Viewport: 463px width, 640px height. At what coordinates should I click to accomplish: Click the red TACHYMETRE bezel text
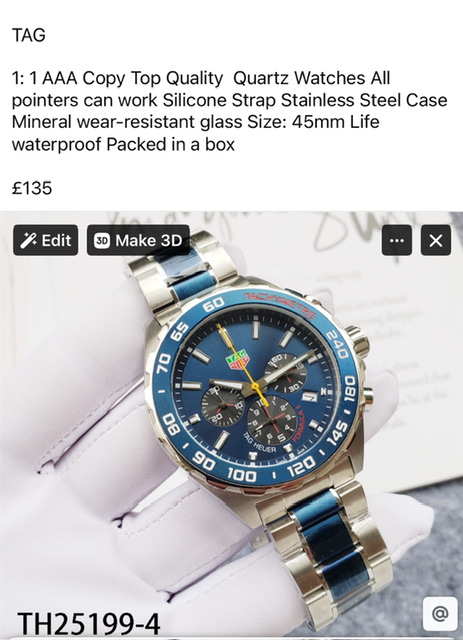click(x=280, y=305)
